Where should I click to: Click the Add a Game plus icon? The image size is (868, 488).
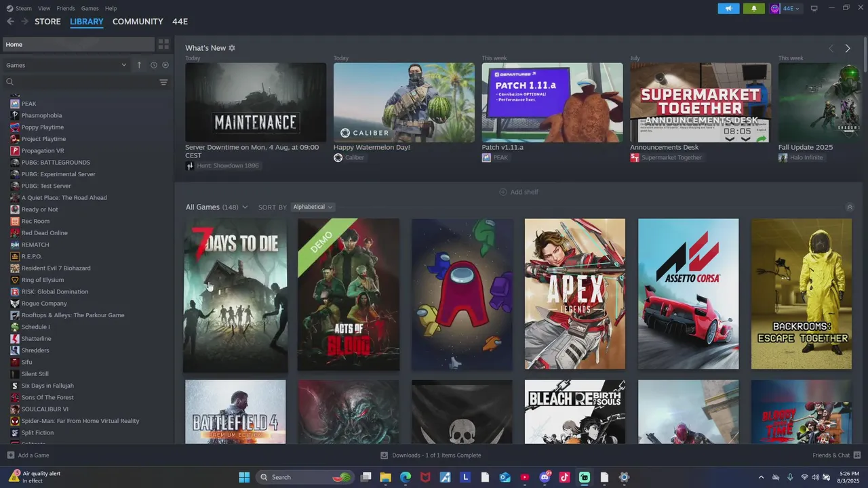point(10,455)
